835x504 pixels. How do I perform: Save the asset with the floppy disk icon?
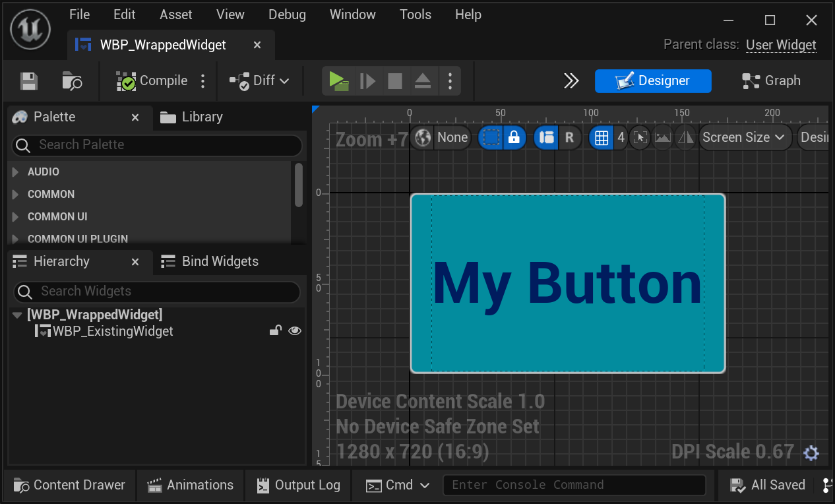click(x=29, y=81)
